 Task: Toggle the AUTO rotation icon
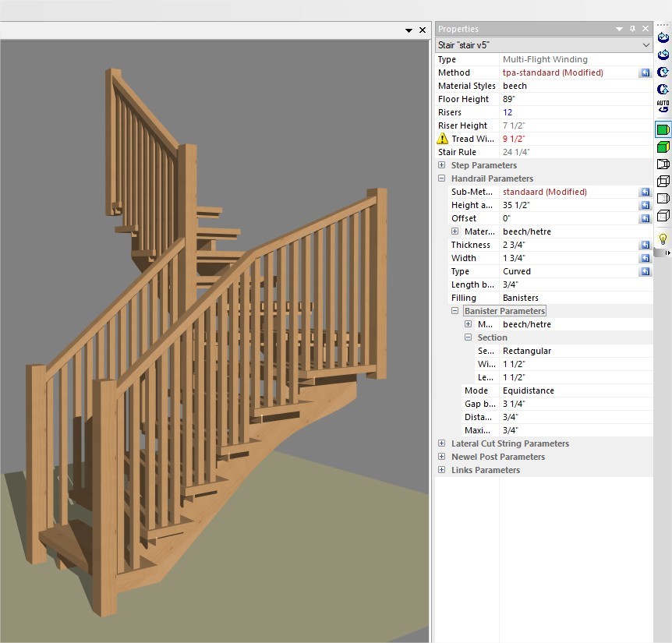pos(663,106)
